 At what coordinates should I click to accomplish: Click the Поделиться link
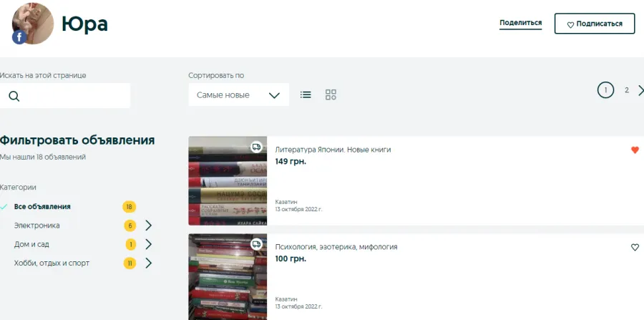pyautogui.click(x=520, y=23)
